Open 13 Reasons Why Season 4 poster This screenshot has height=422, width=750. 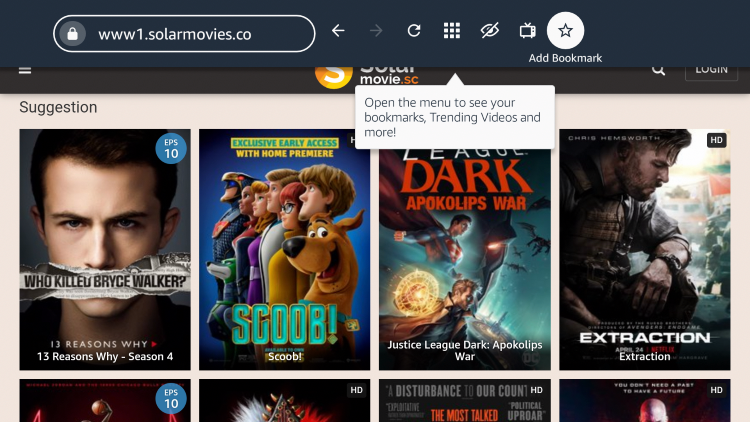(x=105, y=249)
